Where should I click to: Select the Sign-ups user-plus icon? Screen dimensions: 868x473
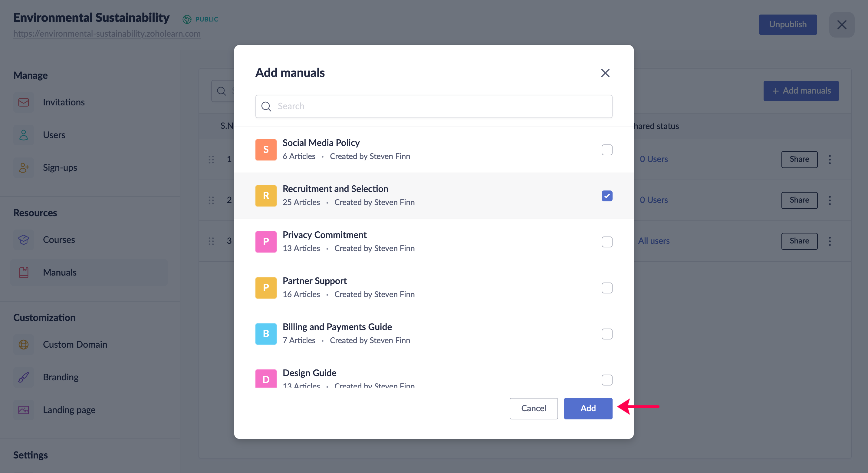(x=24, y=167)
